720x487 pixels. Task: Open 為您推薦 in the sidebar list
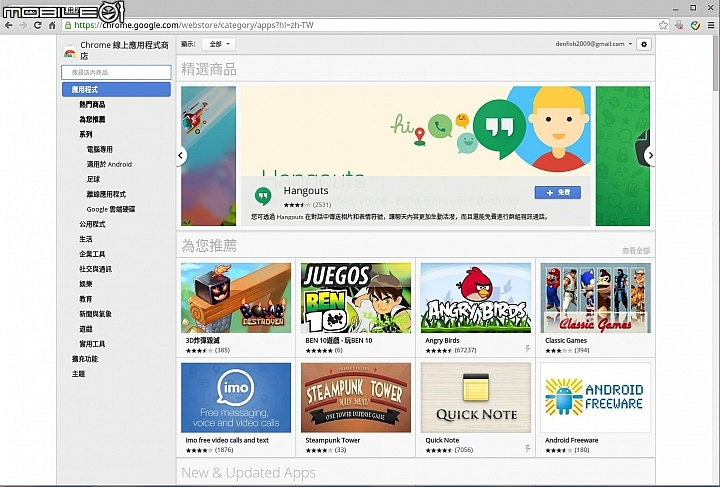click(92, 119)
